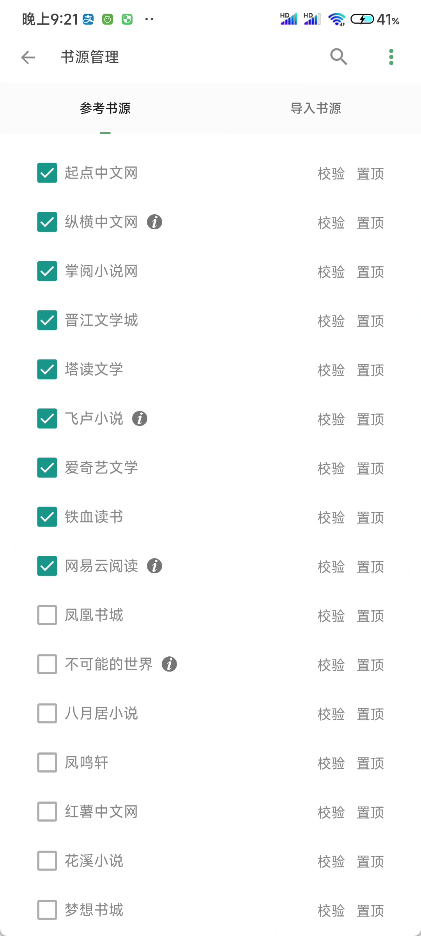Open the search icon in header
The height and width of the screenshot is (936, 421).
339,57
